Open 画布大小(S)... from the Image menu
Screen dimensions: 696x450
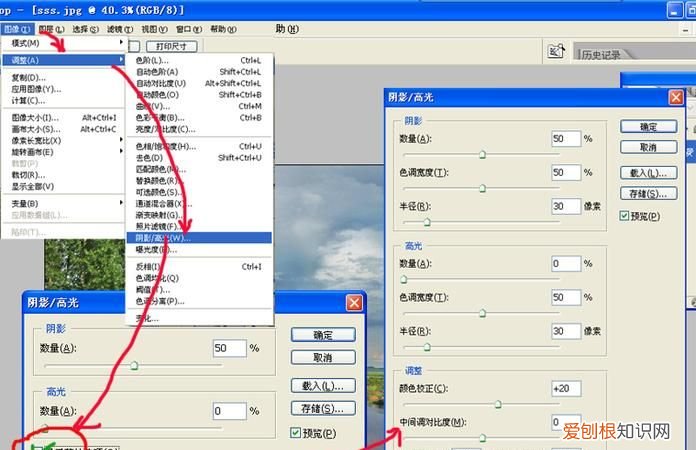click(x=63, y=129)
